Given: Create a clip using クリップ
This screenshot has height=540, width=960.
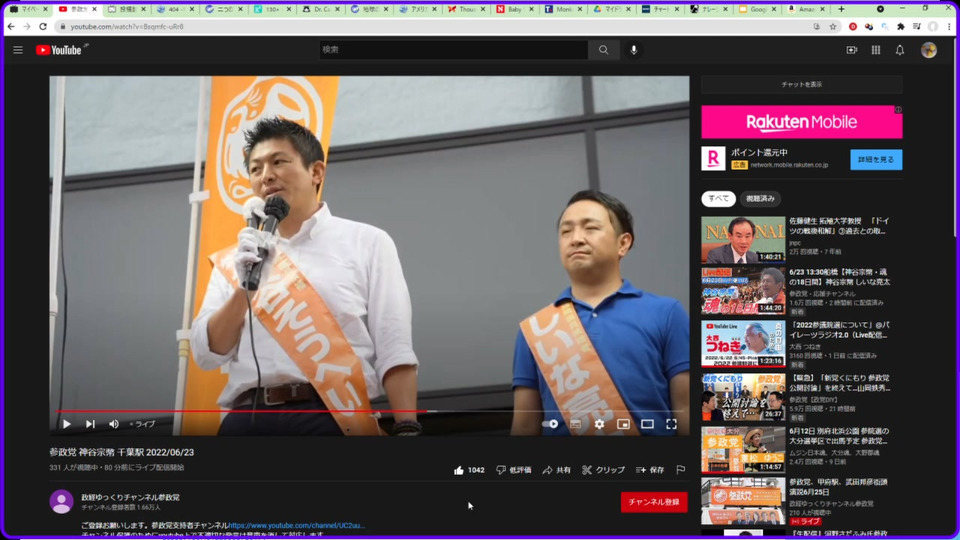Looking at the screenshot, I should [x=603, y=470].
